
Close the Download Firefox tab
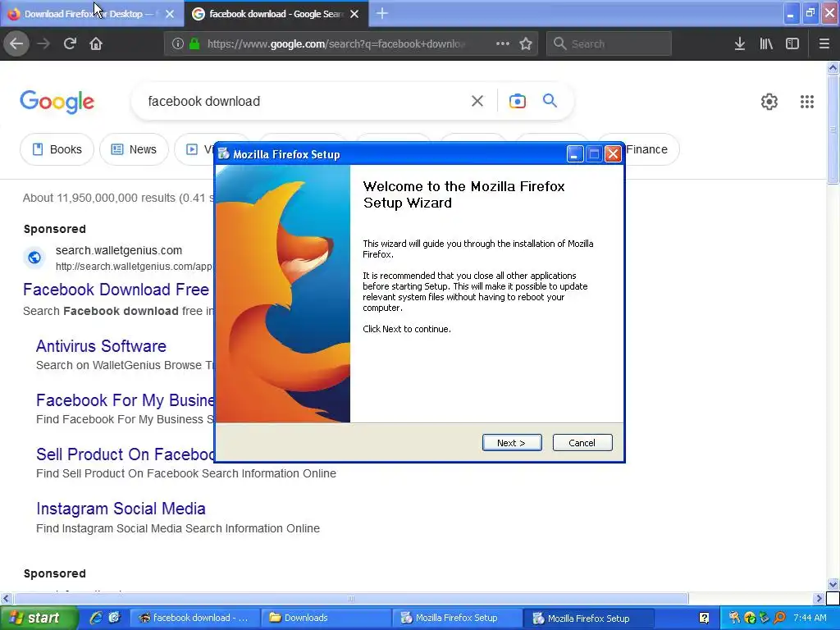pyautogui.click(x=170, y=14)
